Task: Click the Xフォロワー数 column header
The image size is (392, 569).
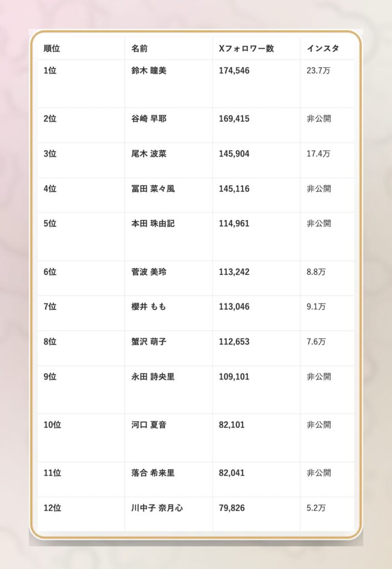Action: tap(247, 49)
